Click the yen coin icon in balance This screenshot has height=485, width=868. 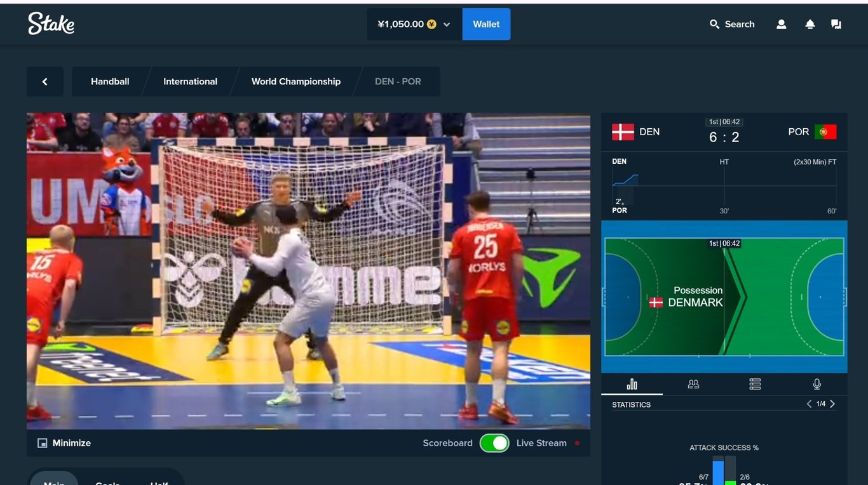(x=432, y=24)
